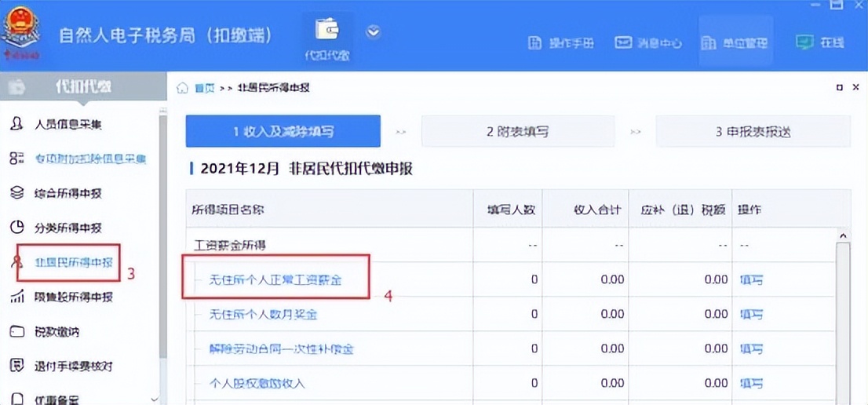The width and height of the screenshot is (868, 405).
Task: Open 个人股权激励收入 item
Action: [257, 383]
